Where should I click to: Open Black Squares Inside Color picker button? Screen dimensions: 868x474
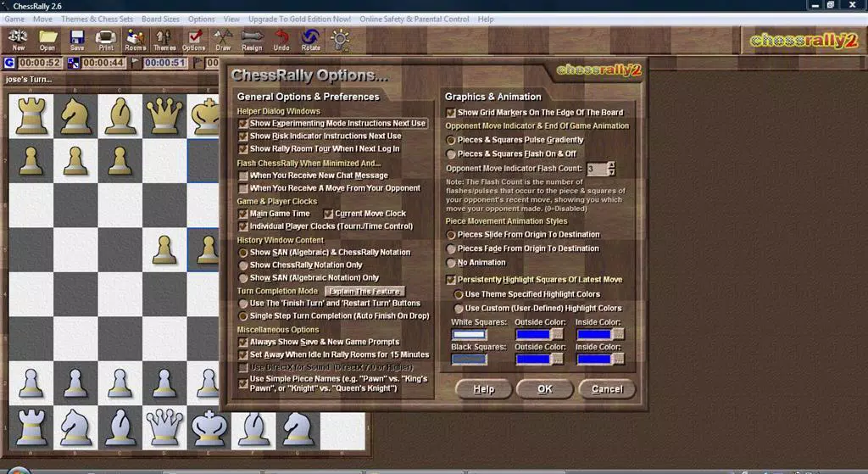point(618,359)
